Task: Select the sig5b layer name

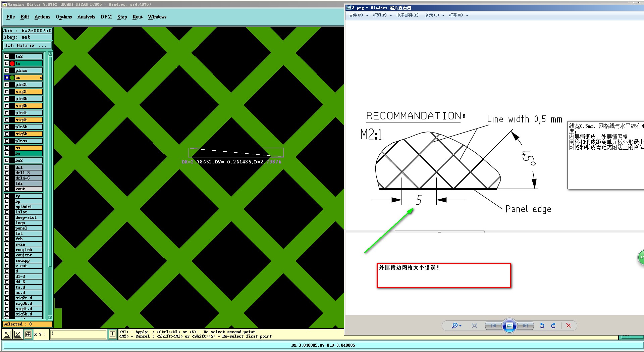Action: tap(29, 134)
